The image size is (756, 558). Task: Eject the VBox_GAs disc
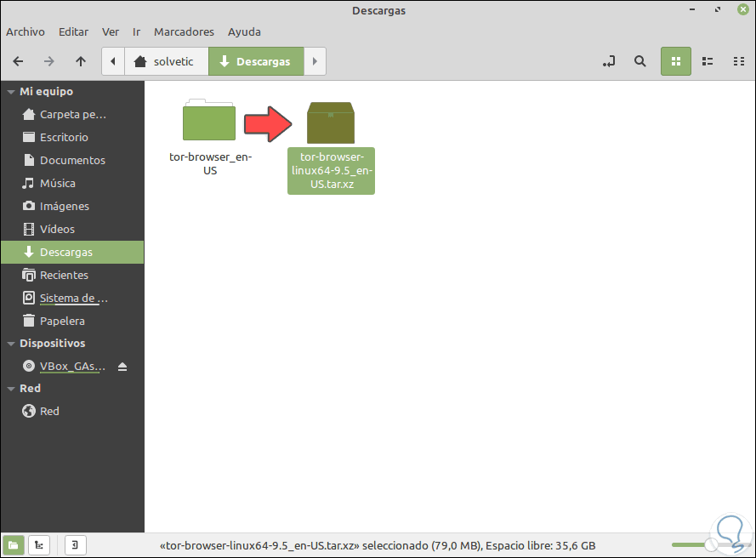[x=122, y=367]
